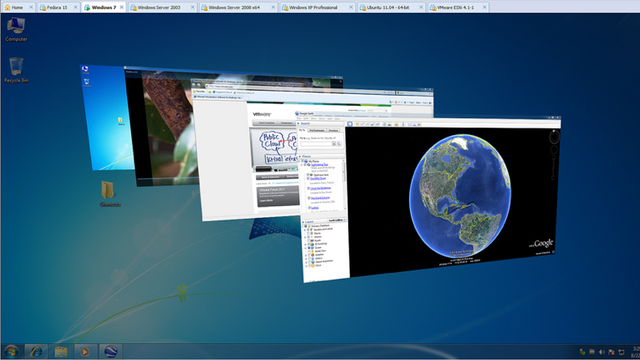Collapse the Places panel in Google Earth
The height and width of the screenshot is (360, 640).
[x=300, y=156]
